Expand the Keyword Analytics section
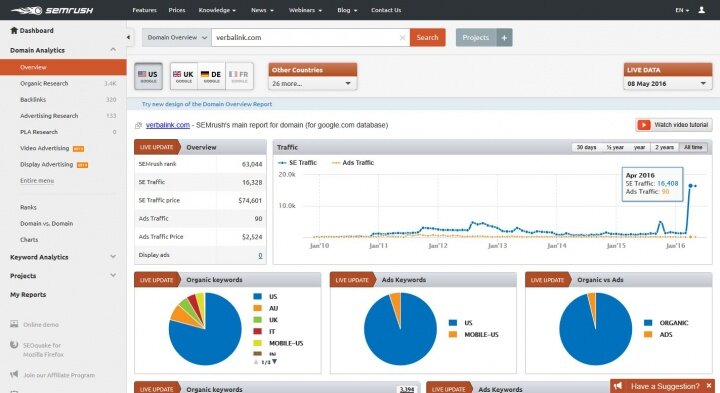 (113, 257)
